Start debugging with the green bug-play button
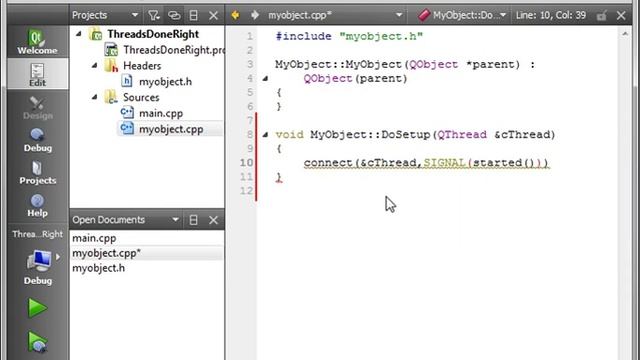640x360 pixels. [38, 342]
